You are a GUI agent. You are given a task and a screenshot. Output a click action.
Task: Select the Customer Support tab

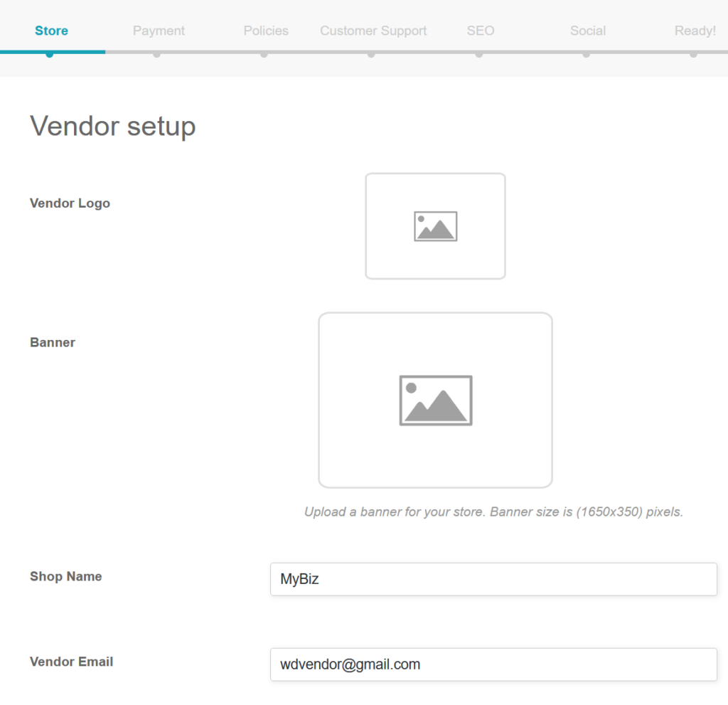click(x=373, y=31)
